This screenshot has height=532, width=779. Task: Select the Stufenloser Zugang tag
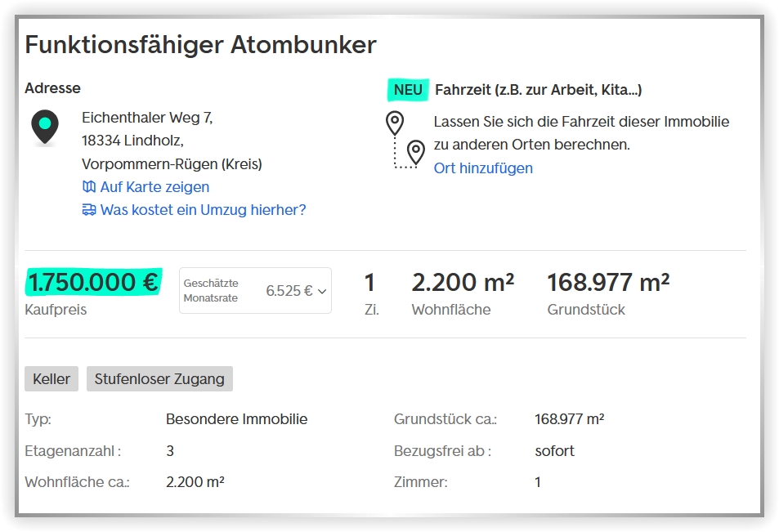[x=159, y=379]
